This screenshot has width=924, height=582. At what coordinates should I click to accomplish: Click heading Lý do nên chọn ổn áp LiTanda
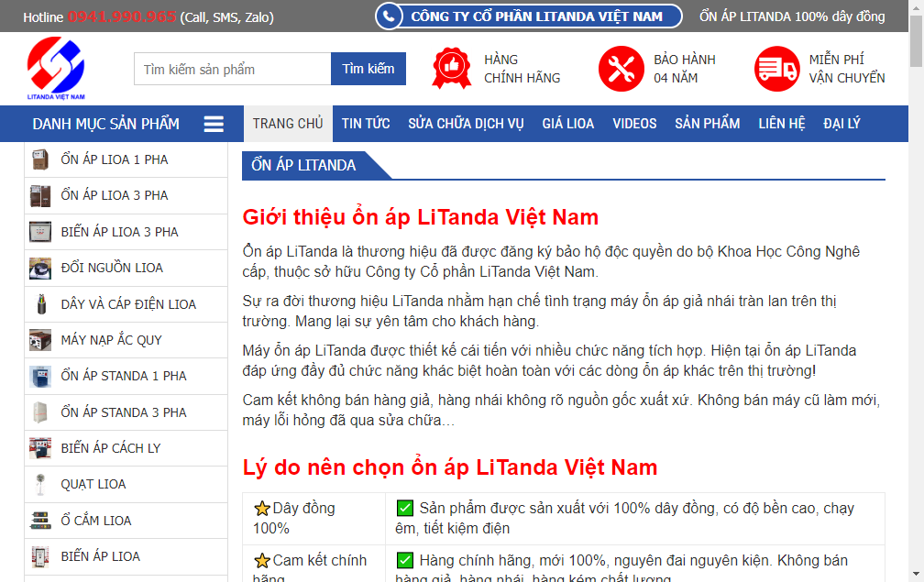point(450,467)
